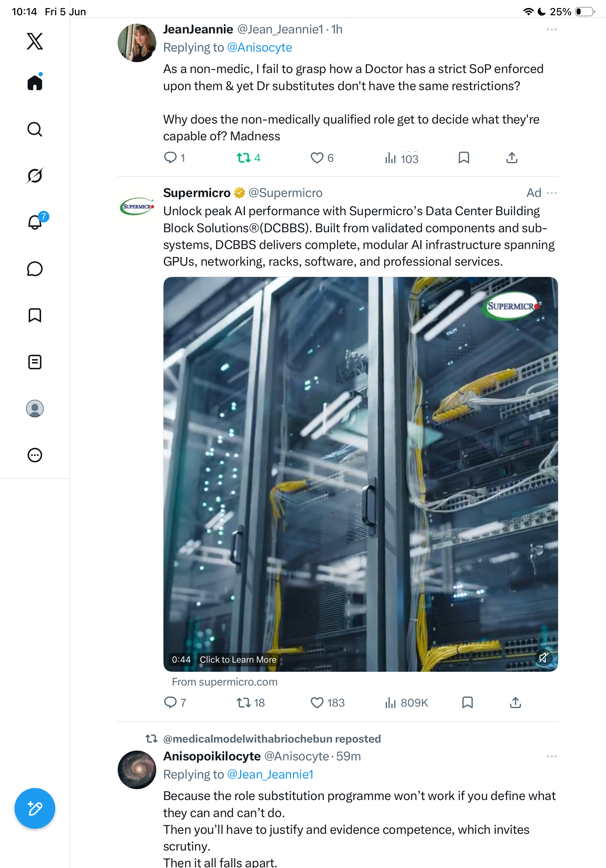Open more options on Anisopoikilocyte's post

(552, 756)
